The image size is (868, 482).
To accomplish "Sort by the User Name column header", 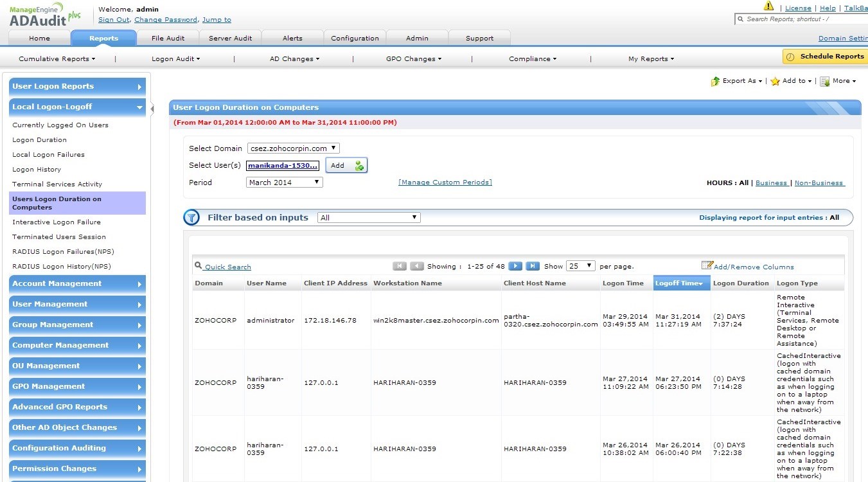I will 273,283.
